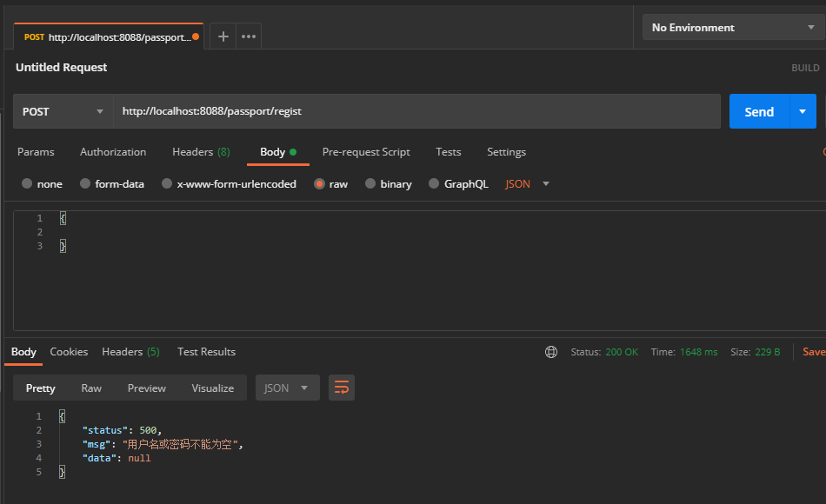
Task: Click the "status": 500 response line
Action: [x=122, y=430]
